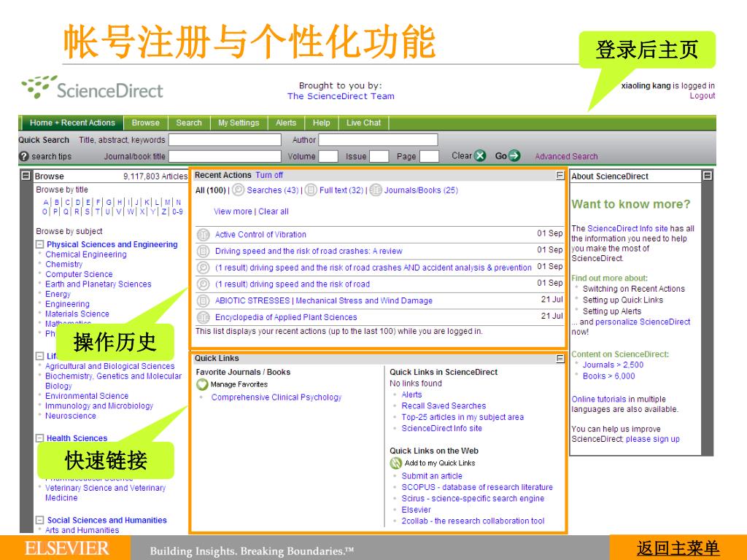The height and width of the screenshot is (560, 747).
Task: Open the My Settings tab
Action: [x=239, y=123]
